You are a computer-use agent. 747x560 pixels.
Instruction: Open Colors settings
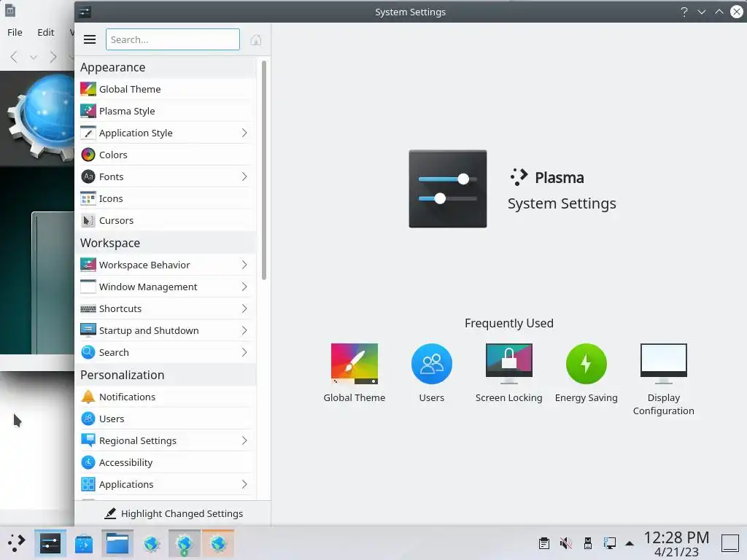pos(166,155)
